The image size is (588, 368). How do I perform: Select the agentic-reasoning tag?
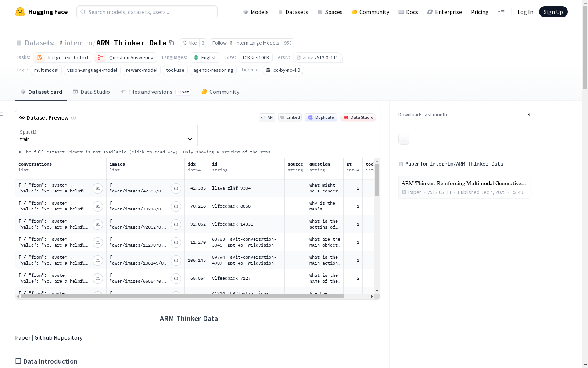(213, 70)
